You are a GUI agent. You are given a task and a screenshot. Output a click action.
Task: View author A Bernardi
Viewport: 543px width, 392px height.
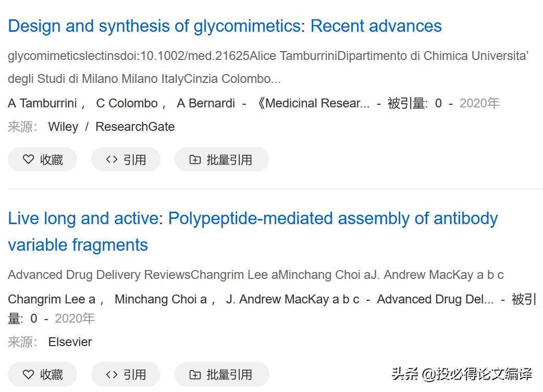(206, 103)
